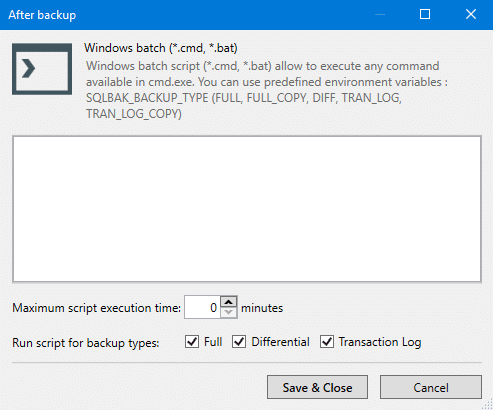Click the Maximum script execution time label
Screen dimensions: 493x410
pos(97,308)
